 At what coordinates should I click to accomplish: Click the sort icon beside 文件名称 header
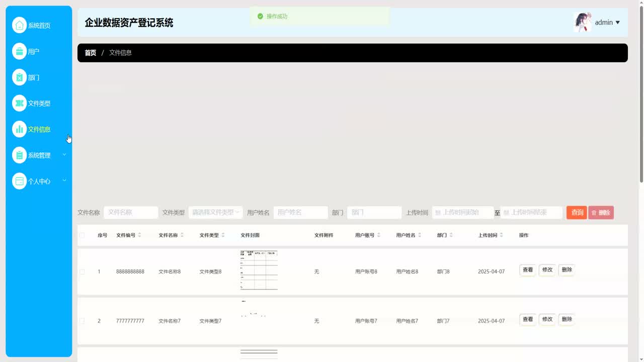tap(182, 235)
